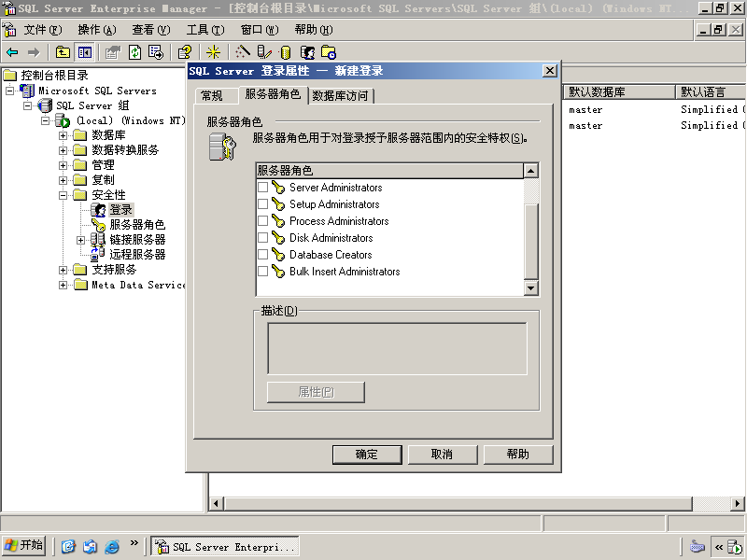Click the New login toolbar icon
Screen dimensions: 747x560
pyautogui.click(x=307, y=52)
